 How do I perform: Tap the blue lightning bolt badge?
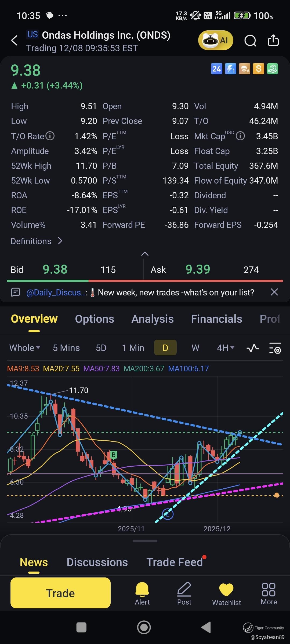pyautogui.click(x=231, y=69)
